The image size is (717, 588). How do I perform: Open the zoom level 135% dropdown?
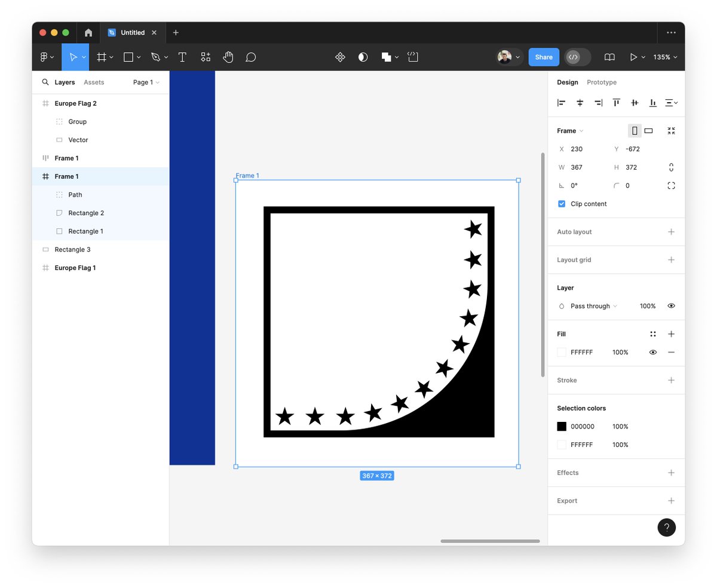pos(665,57)
